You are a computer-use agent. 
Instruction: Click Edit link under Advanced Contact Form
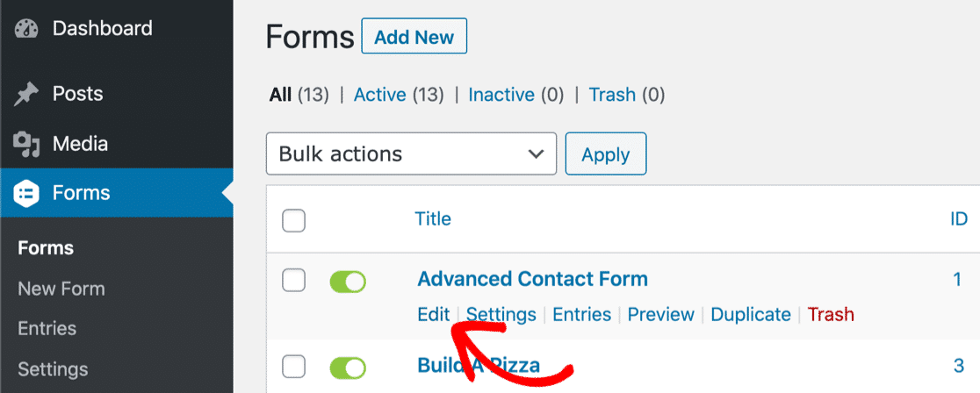pyautogui.click(x=434, y=314)
